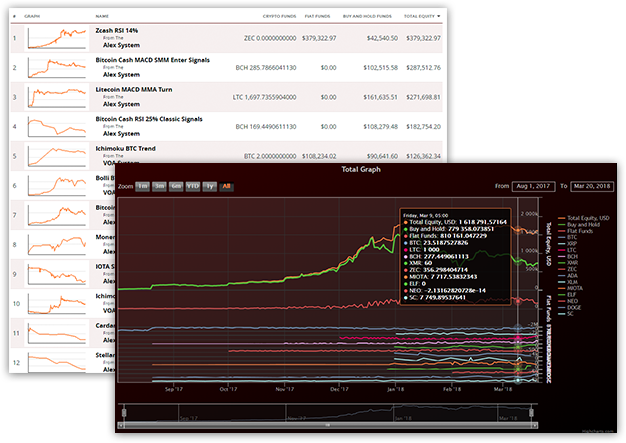The height and width of the screenshot is (443, 626).
Task: Toggle MIOTA series in chart legend
Action: [570, 288]
